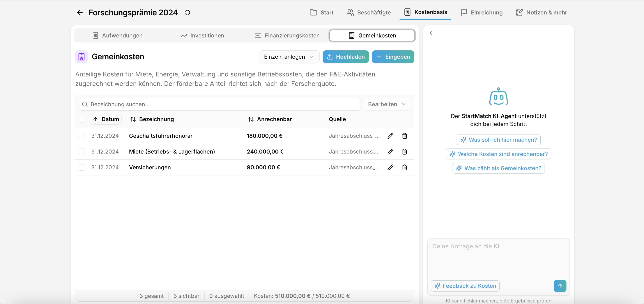This screenshot has height=304, width=644.
Task: Check the Versicherungen row checkbox
Action: coord(82,167)
